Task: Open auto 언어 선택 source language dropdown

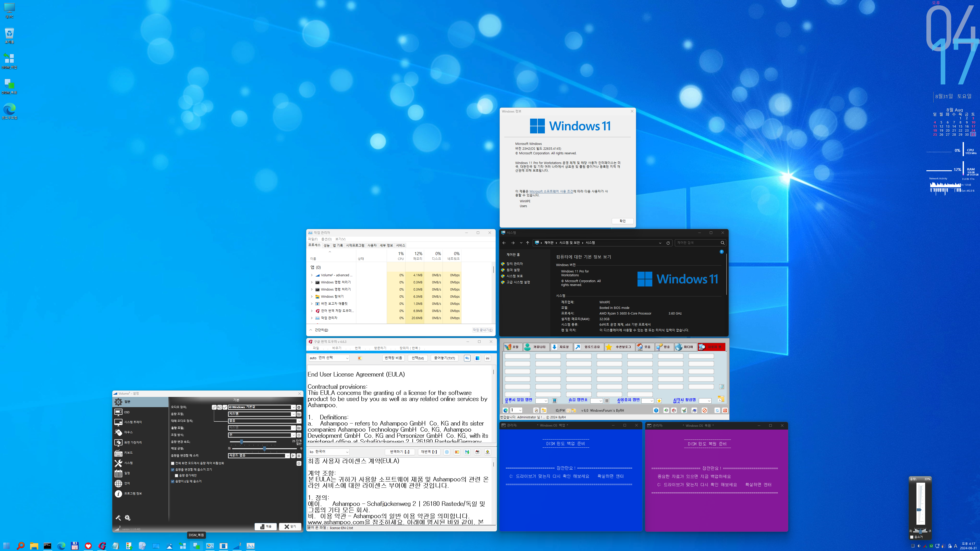Action: tap(329, 358)
